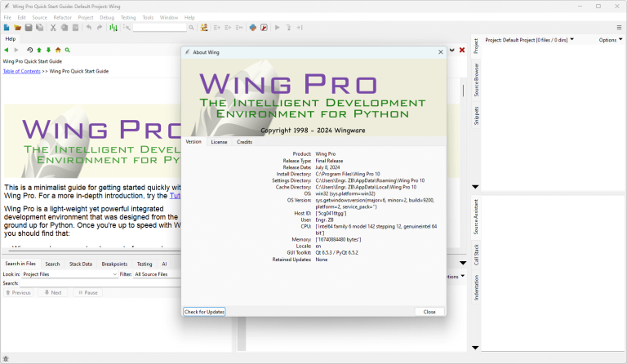Click the Copy toolbar icon
Viewport: 627px width, 364px height.
(64, 28)
